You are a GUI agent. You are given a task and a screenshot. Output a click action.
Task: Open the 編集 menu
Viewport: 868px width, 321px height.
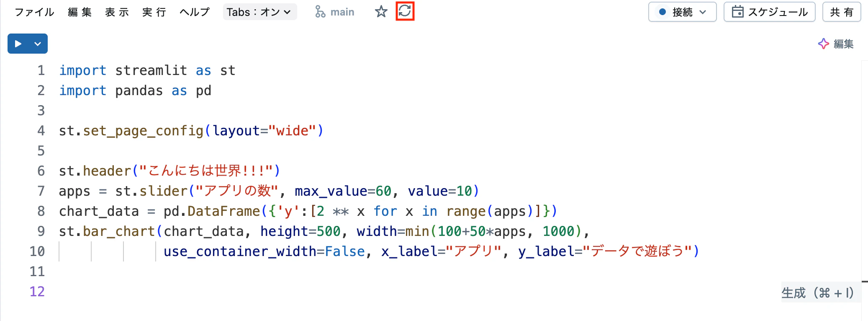tap(80, 12)
